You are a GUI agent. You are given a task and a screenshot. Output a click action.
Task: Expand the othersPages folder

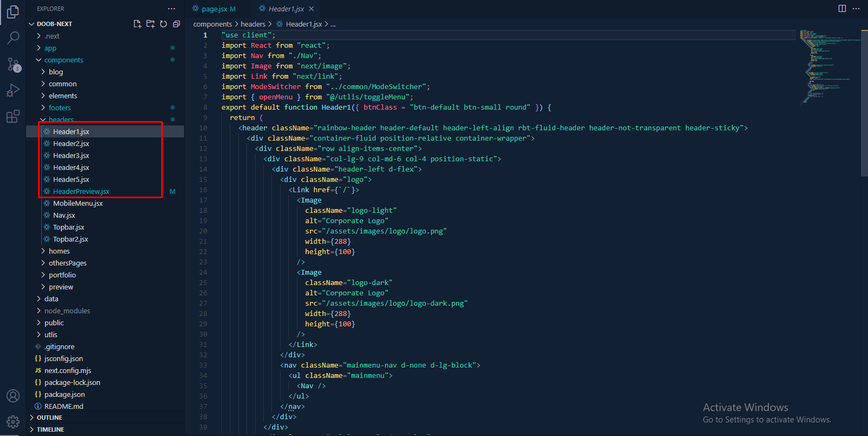pyautogui.click(x=105, y=263)
